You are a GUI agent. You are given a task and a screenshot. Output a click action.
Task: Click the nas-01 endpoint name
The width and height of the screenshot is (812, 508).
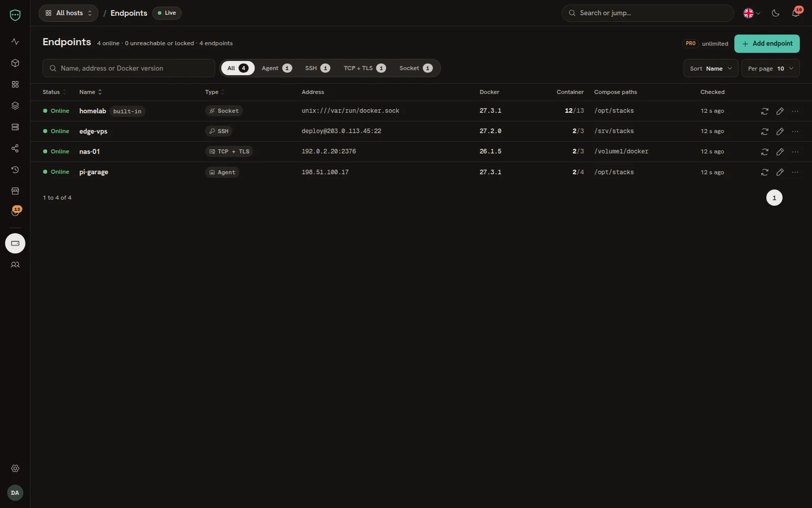point(89,151)
